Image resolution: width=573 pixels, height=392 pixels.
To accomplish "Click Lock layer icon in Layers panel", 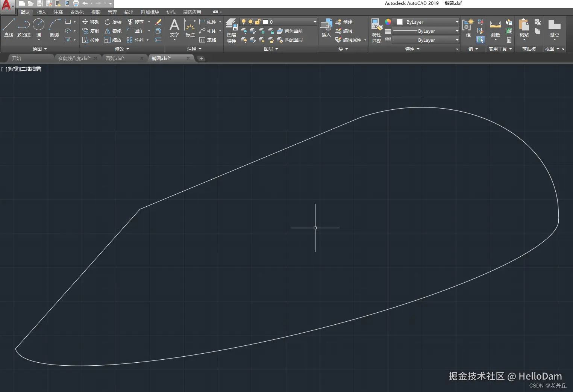I will pyautogui.click(x=271, y=31).
